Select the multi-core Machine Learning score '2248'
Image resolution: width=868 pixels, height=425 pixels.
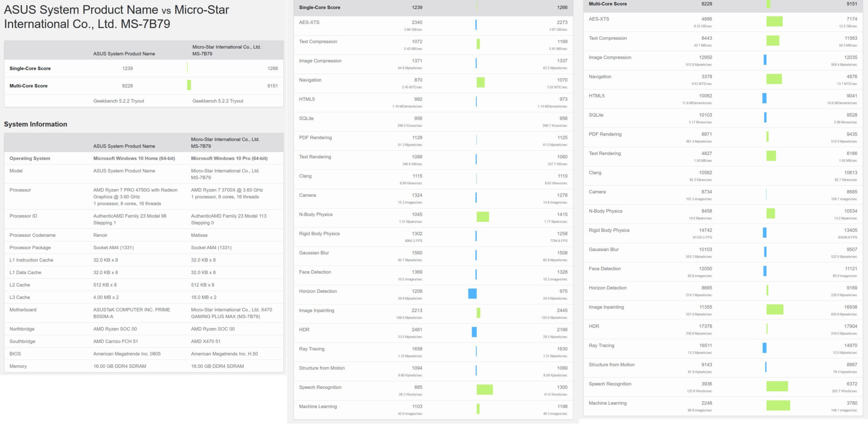click(707, 403)
